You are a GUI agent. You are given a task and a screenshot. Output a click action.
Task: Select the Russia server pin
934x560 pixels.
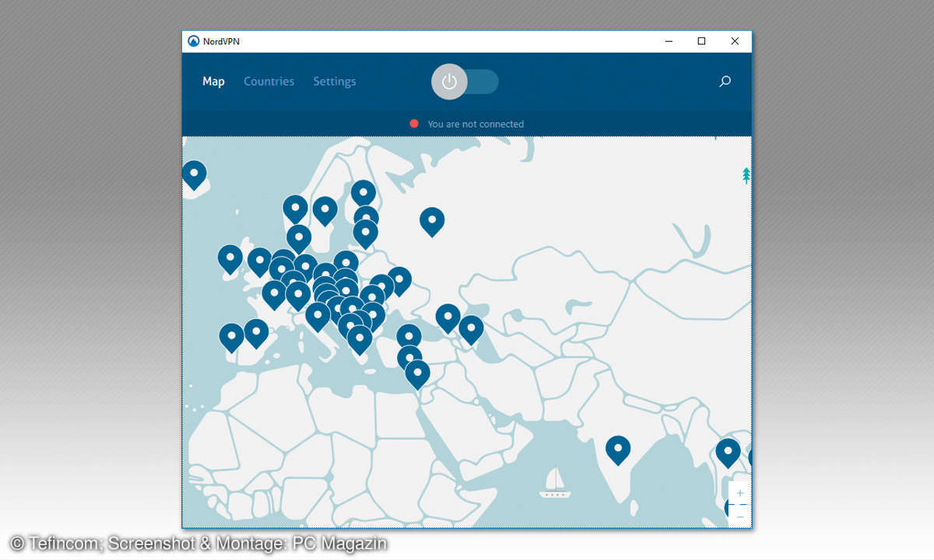(432, 222)
